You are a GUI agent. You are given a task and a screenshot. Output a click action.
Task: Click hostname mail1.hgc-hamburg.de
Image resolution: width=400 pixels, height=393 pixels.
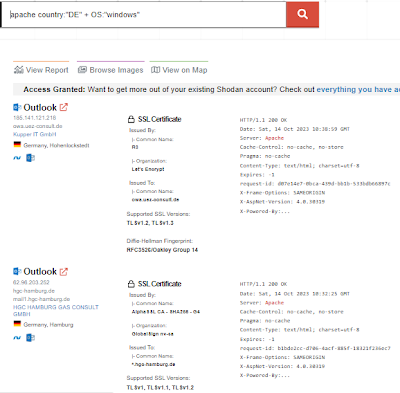(42, 299)
